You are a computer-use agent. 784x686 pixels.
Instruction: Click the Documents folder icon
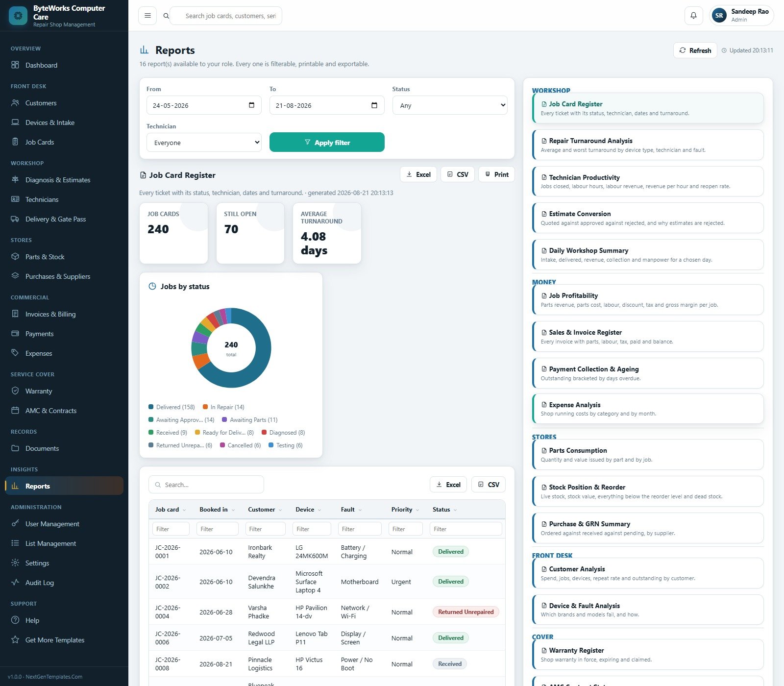point(15,448)
